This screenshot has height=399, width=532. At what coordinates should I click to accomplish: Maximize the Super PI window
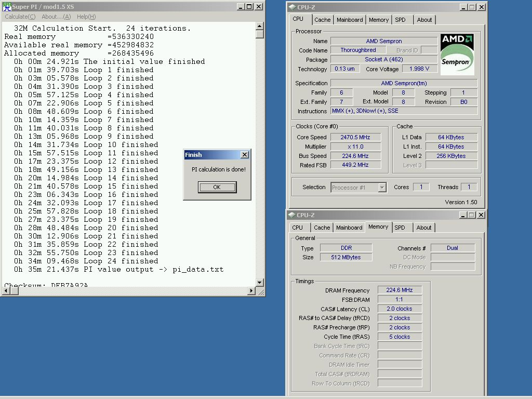249,6
